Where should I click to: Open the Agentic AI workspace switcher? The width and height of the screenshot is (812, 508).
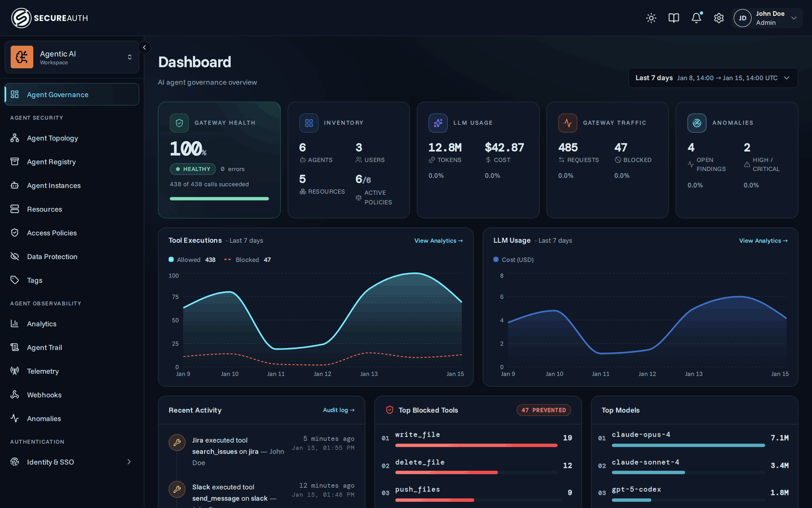(72, 57)
